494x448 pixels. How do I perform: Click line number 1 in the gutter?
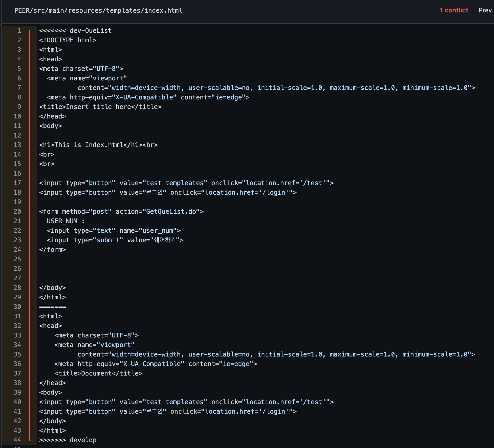tap(19, 31)
